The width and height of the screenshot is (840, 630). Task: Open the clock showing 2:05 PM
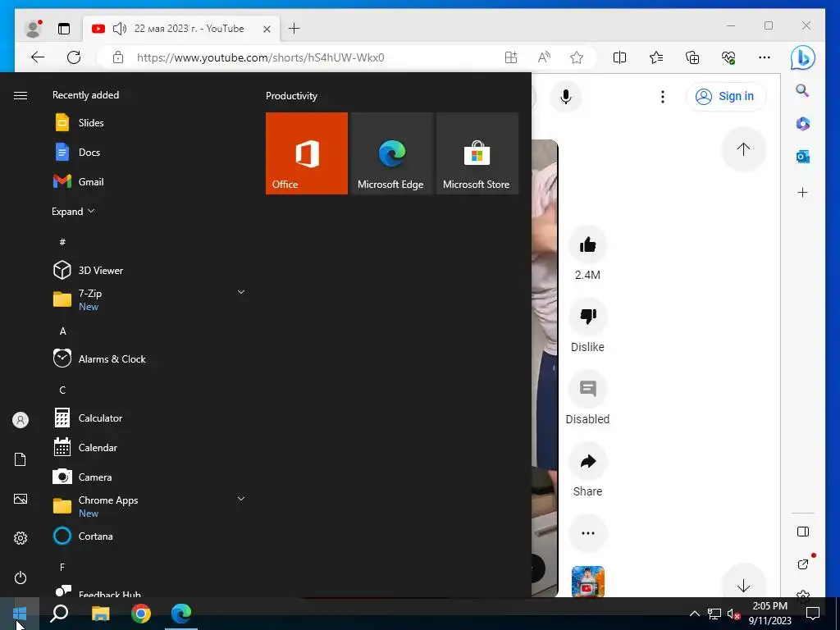coord(769,614)
